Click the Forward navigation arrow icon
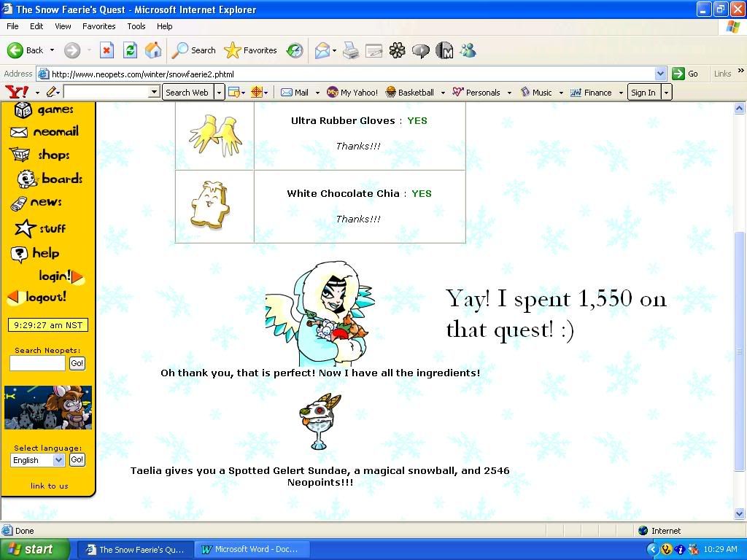 pyautogui.click(x=72, y=50)
